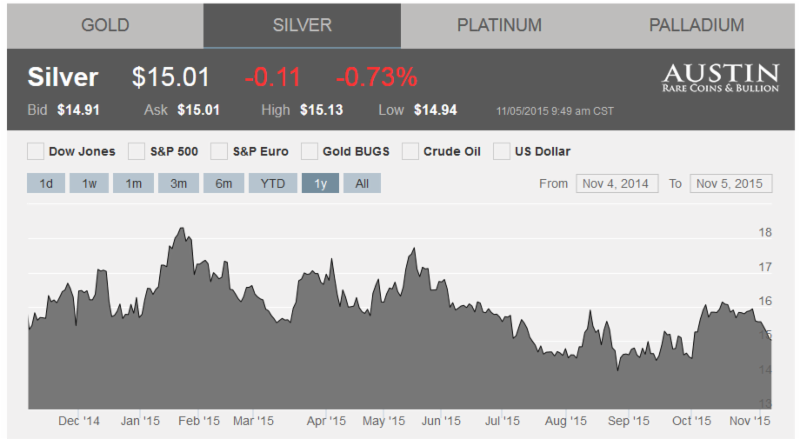Switch chart to 6m range

(223, 184)
